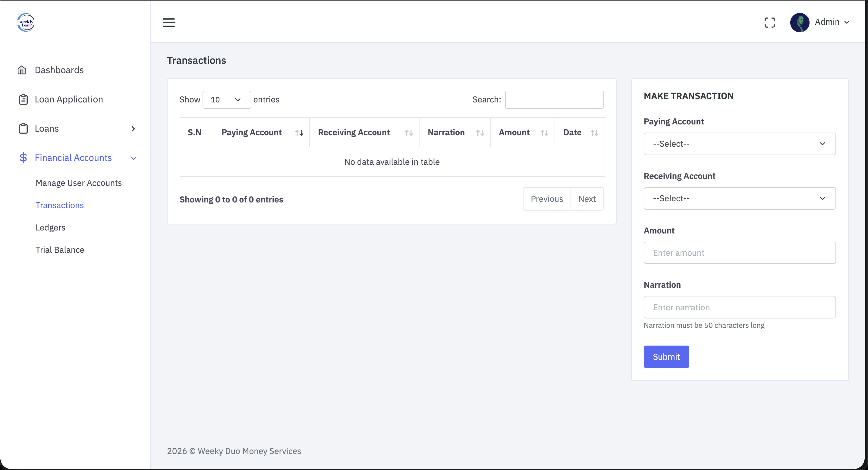Expand the Loans submenu chevron
868x470 pixels.
(133, 129)
